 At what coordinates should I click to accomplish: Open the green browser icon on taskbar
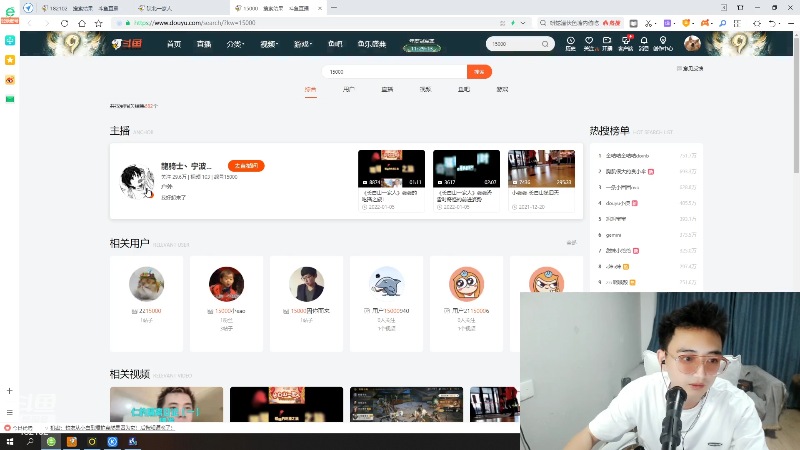click(x=51, y=442)
